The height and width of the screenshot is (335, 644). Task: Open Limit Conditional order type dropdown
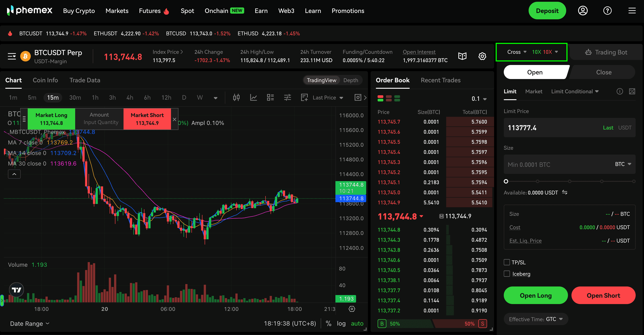point(575,91)
